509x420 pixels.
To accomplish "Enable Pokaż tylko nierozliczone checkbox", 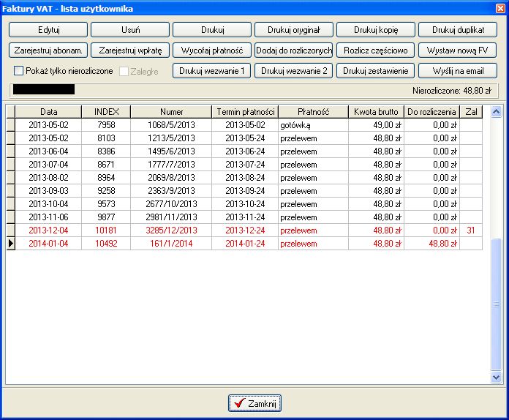I will coord(20,72).
